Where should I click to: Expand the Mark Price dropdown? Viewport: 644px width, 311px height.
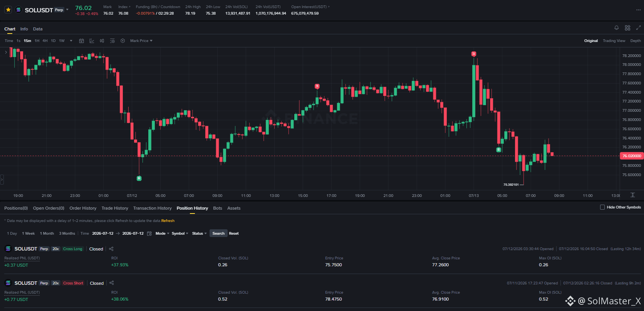point(141,41)
